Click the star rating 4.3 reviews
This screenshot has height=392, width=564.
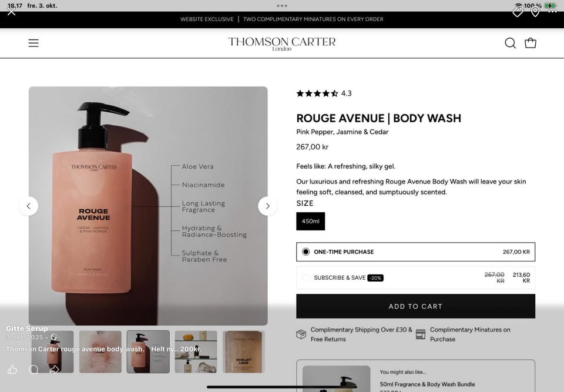[324, 93]
